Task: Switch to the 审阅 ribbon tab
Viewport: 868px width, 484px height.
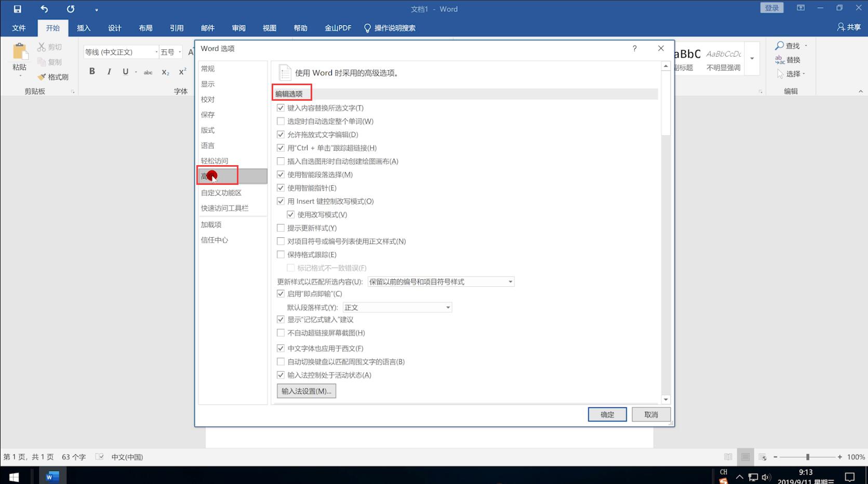Action: pos(239,28)
